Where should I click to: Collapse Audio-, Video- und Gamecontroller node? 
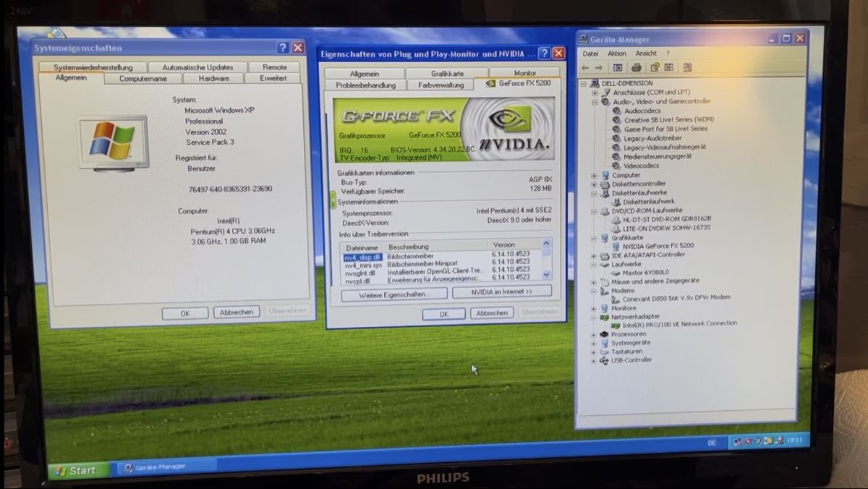point(595,102)
